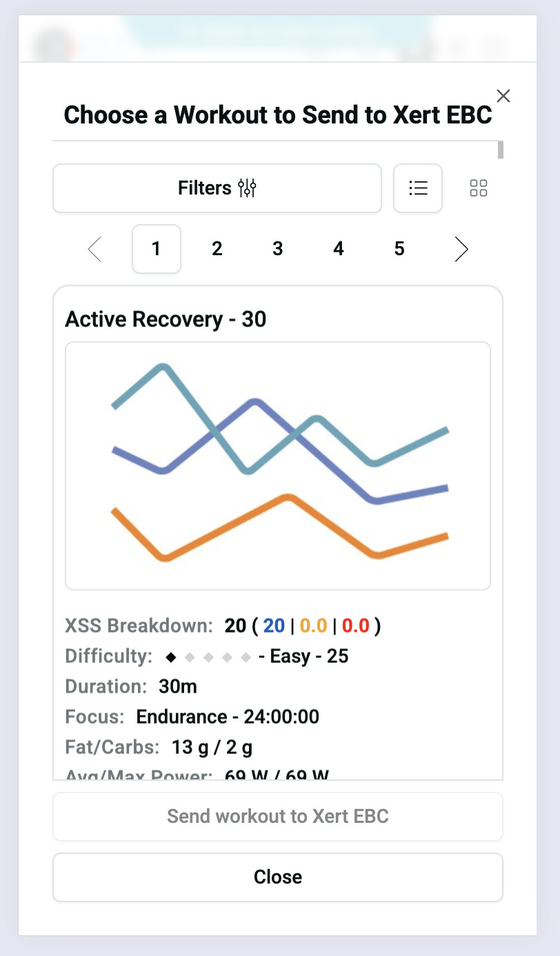Screen dimensions: 560x956
Task: Select page 1 in pagination
Action: point(157,249)
